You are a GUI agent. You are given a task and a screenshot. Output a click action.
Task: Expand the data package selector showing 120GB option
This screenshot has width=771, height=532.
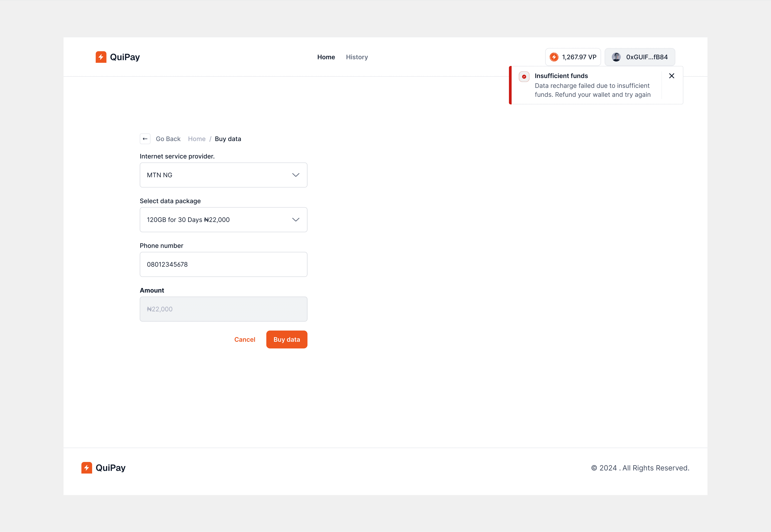[223, 219]
